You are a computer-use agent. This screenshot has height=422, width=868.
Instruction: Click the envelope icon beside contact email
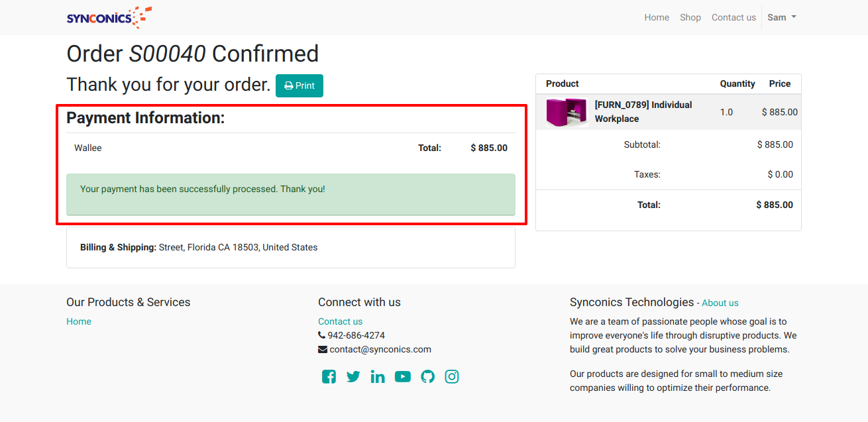(323, 349)
